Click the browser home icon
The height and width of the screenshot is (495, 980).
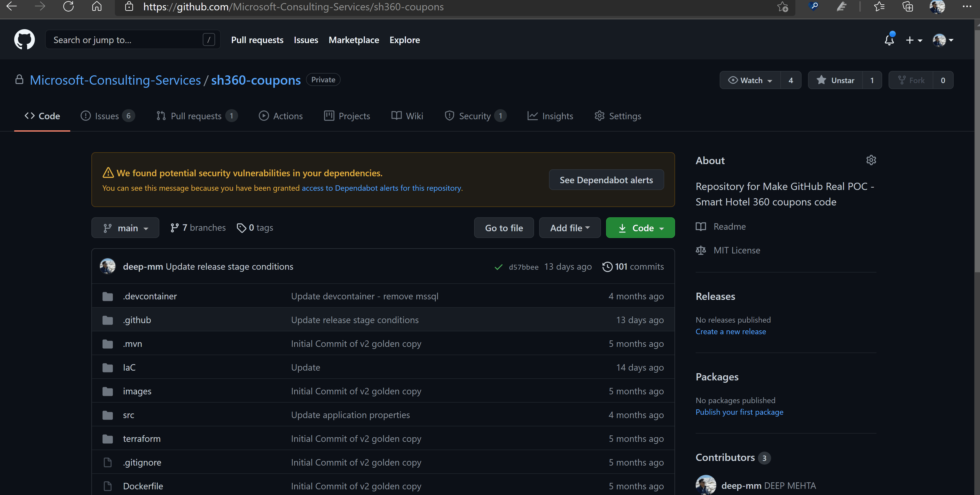97,6
